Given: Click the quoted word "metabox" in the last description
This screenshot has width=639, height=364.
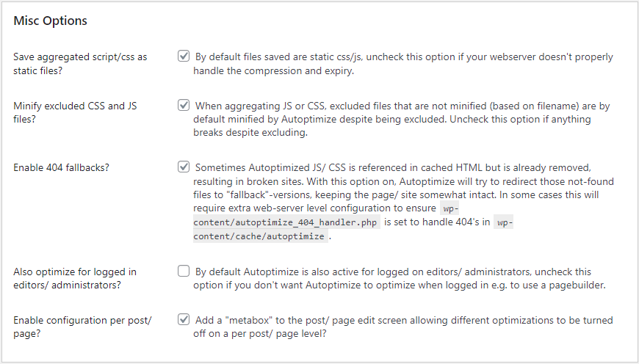Looking at the screenshot, I should [x=251, y=321].
